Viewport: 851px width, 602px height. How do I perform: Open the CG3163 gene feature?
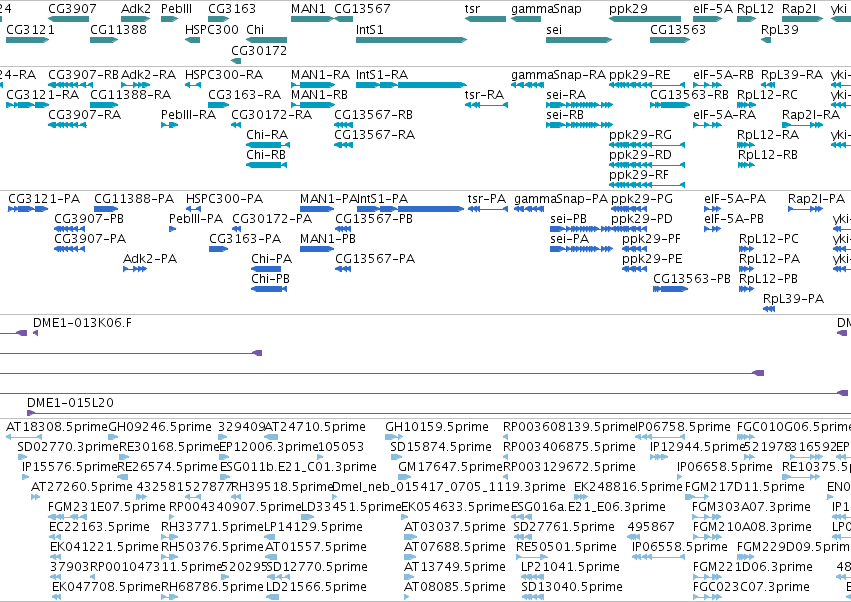(219, 19)
